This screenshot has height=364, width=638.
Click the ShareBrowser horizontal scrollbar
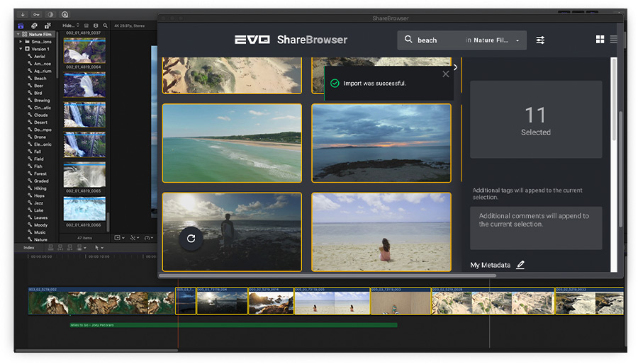pos(328,275)
